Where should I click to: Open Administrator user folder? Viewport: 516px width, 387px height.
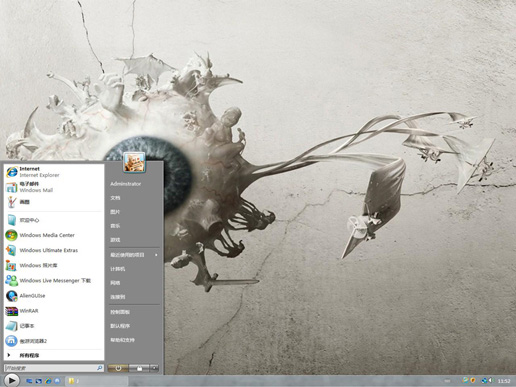(x=126, y=184)
